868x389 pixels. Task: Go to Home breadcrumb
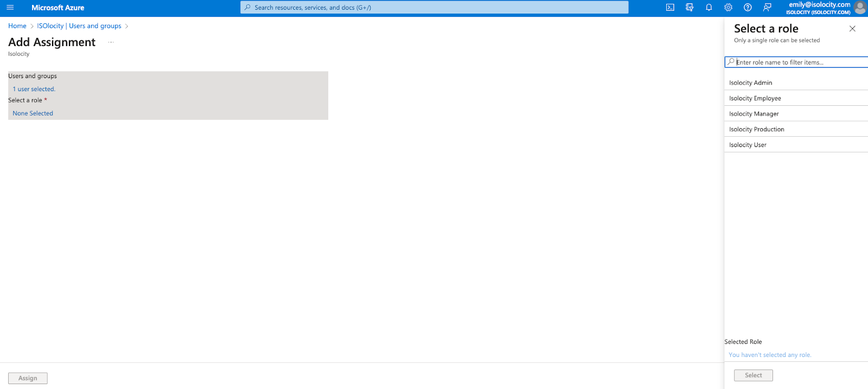coord(17,26)
